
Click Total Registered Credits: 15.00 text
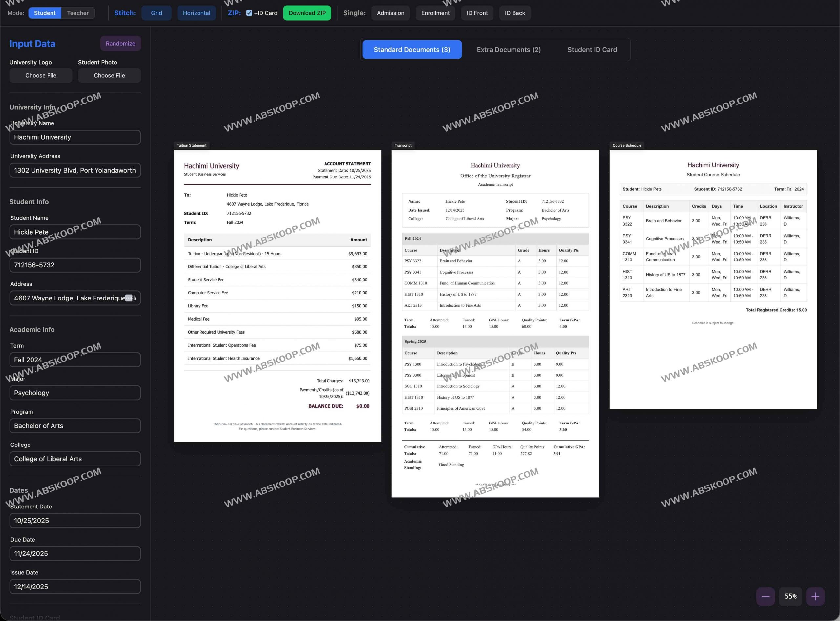pyautogui.click(x=776, y=310)
